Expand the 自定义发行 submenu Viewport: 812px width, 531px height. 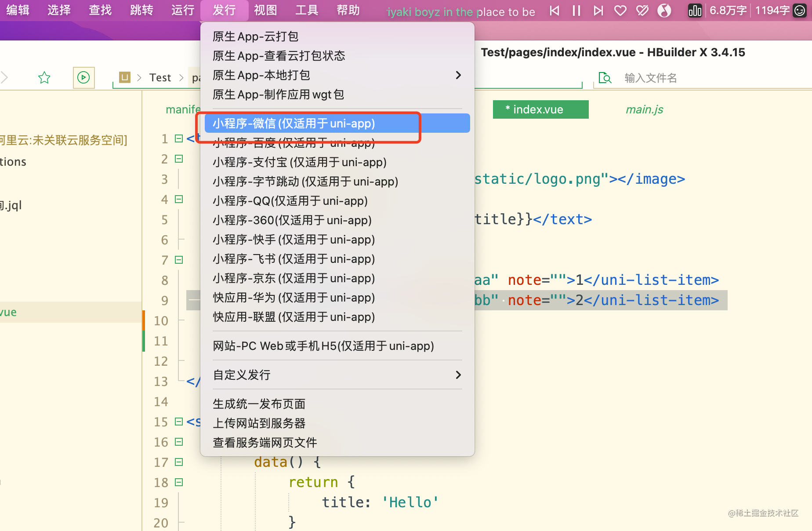coord(337,375)
